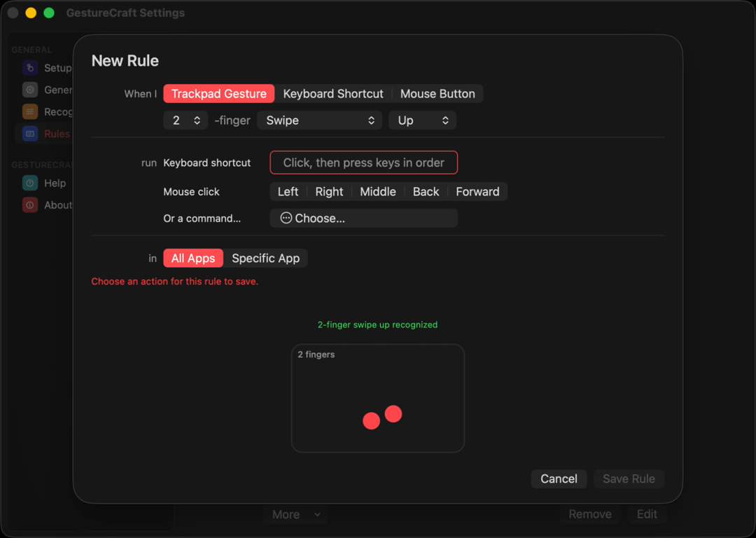The height and width of the screenshot is (538, 756).
Task: Click the 'Keyboard shortcut' row label
Action: click(206, 163)
